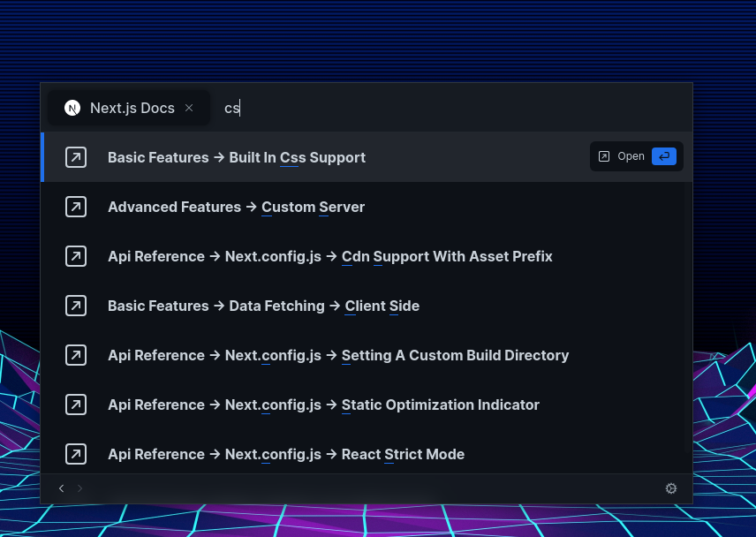Go forward with the right chevron
The image size is (756, 537).
point(80,488)
